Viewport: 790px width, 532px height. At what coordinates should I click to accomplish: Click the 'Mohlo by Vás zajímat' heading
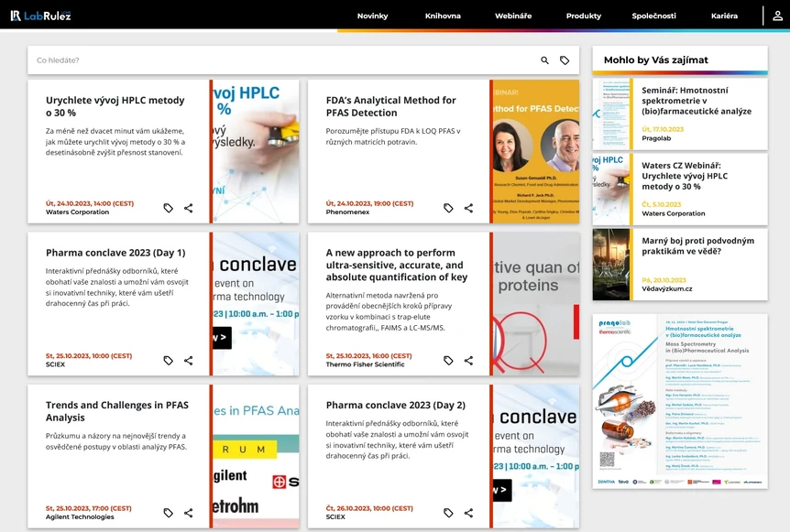pyautogui.click(x=656, y=60)
